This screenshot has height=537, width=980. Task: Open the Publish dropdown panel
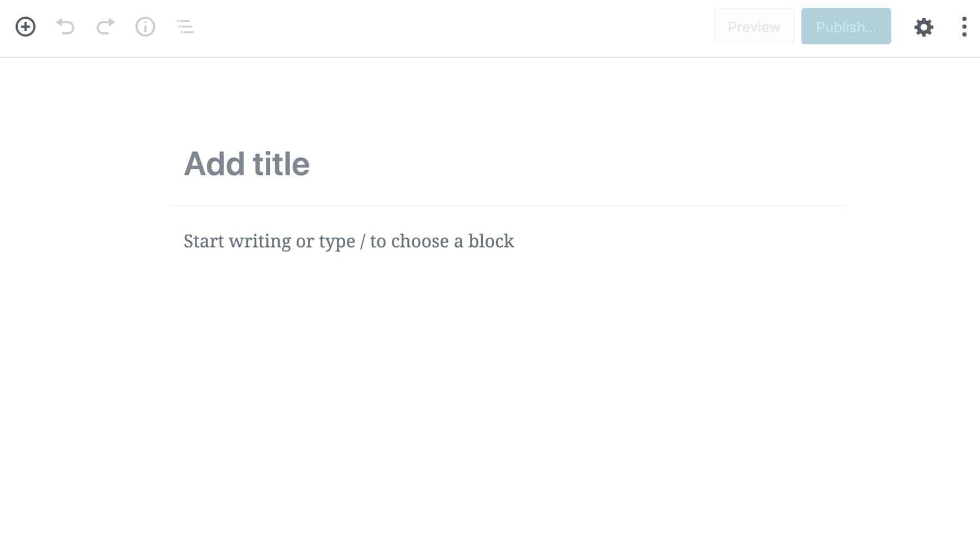click(x=846, y=26)
